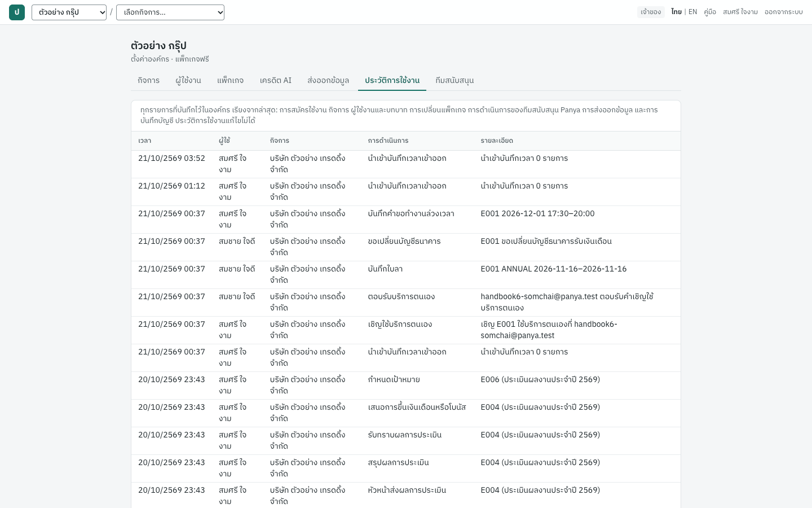Open the คู่มือ manual link

coord(710,12)
